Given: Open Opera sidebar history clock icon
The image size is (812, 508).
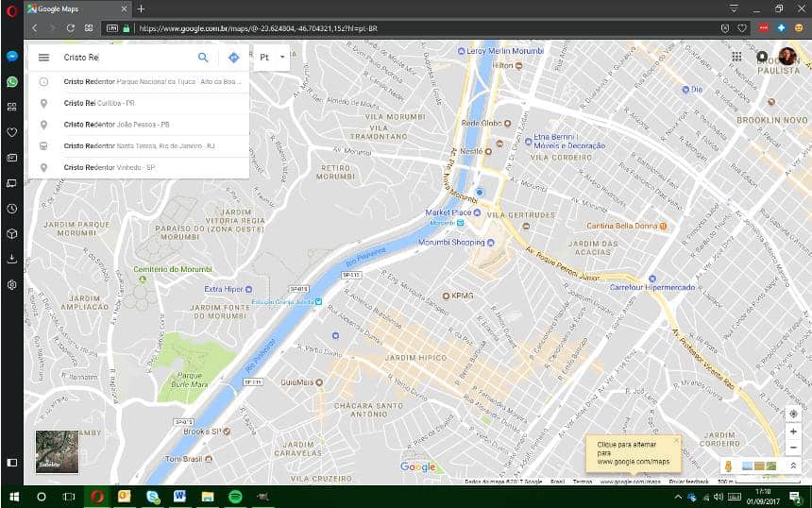Looking at the screenshot, I should coord(12,209).
